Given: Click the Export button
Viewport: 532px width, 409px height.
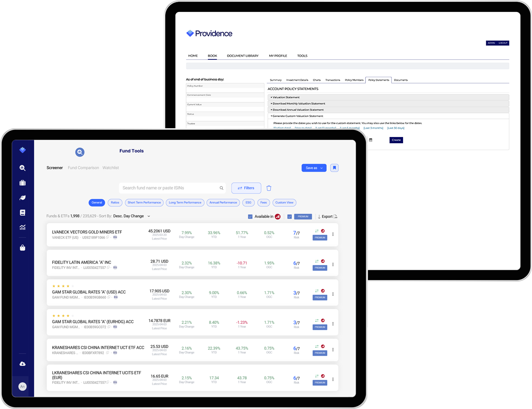Looking at the screenshot, I should tap(328, 216).
